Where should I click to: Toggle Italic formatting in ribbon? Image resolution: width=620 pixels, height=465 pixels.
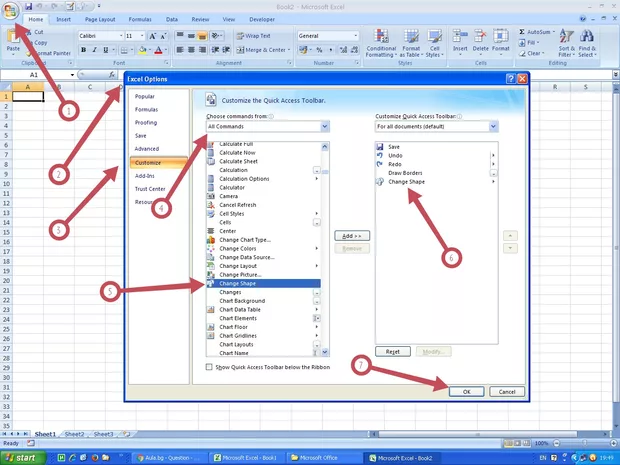95,50
